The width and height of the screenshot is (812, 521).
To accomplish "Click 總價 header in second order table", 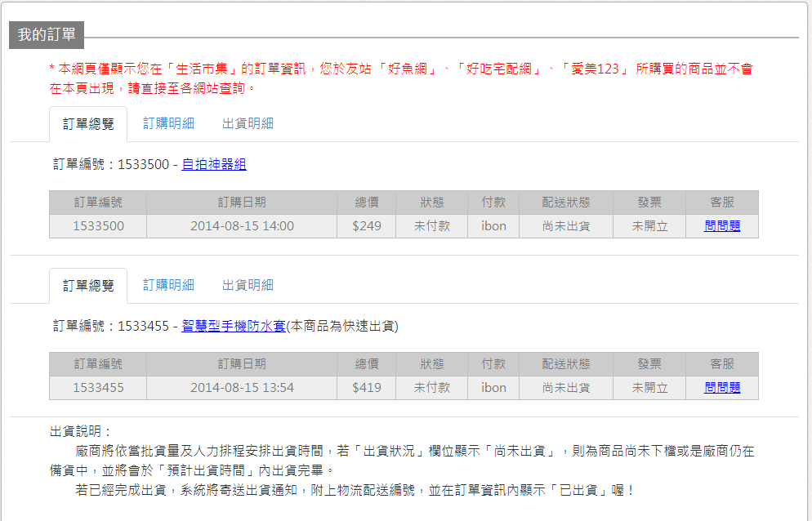I will (367, 364).
